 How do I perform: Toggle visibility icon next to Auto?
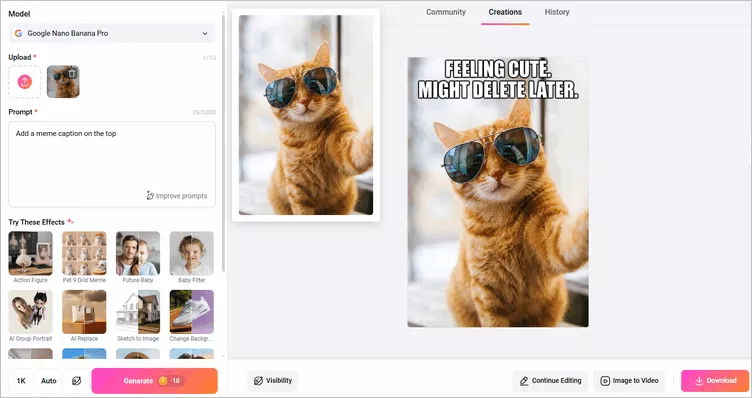[x=76, y=381]
